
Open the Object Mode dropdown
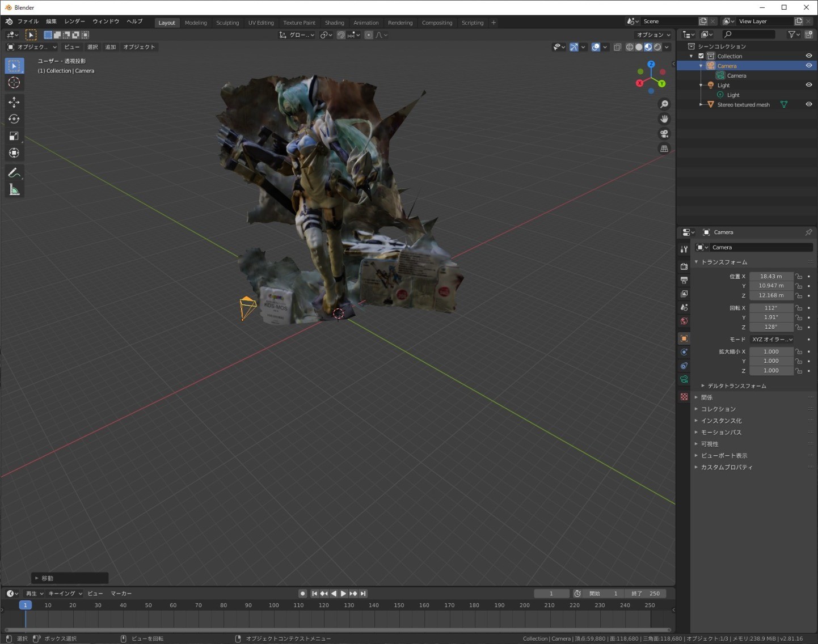coord(32,47)
